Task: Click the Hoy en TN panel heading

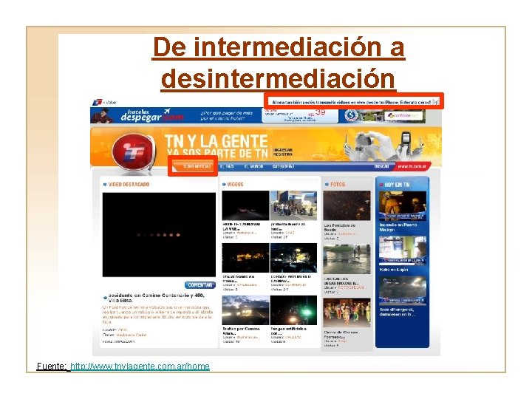Action: [397, 185]
